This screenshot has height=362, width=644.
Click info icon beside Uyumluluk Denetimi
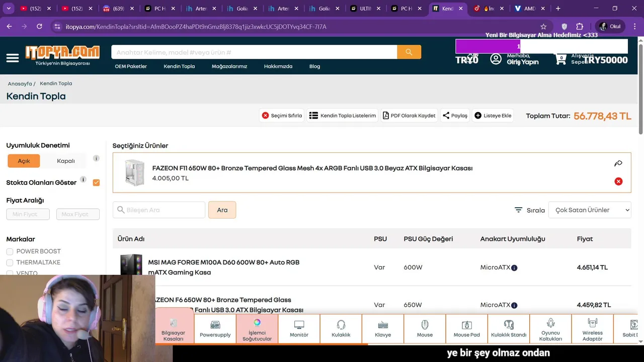pyautogui.click(x=96, y=158)
